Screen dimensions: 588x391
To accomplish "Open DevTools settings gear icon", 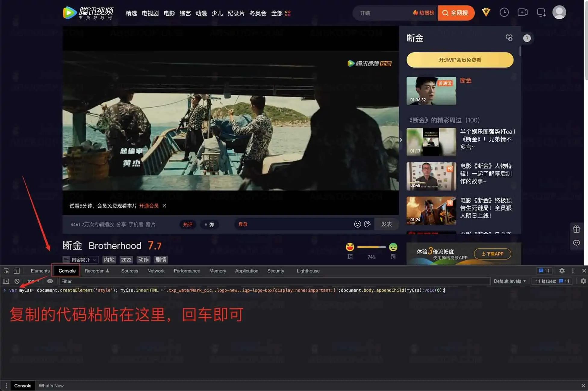I will [562, 271].
